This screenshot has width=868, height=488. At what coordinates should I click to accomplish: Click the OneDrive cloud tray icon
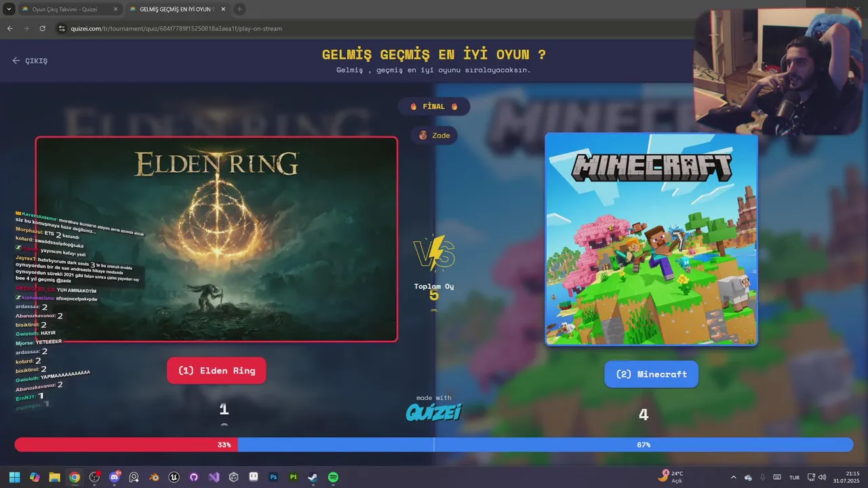click(x=749, y=477)
